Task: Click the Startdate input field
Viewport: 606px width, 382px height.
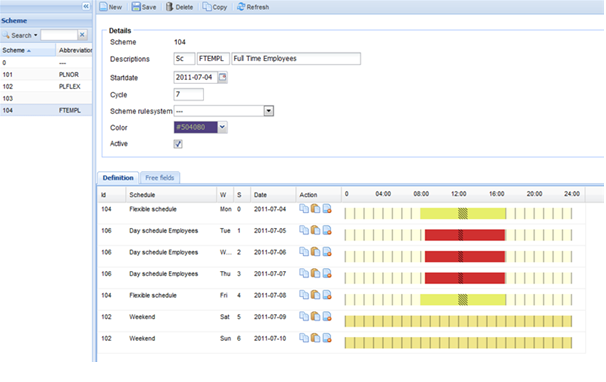Action: [x=195, y=77]
